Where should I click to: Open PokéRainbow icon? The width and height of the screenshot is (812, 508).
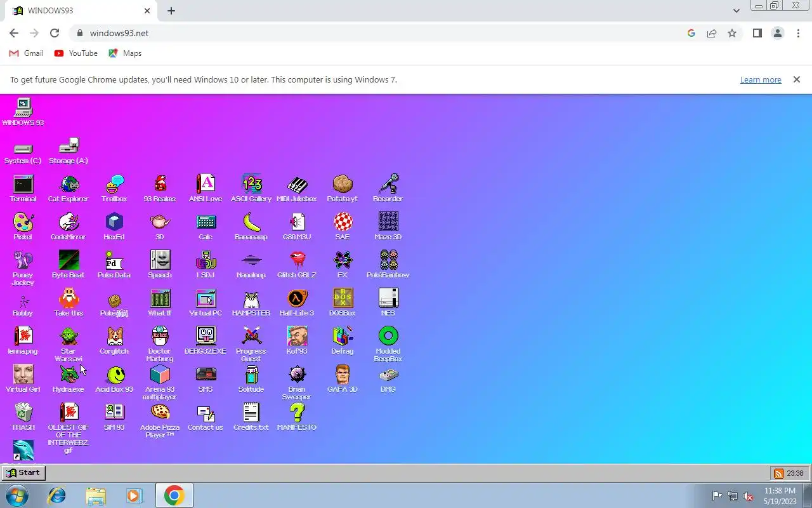click(388, 265)
